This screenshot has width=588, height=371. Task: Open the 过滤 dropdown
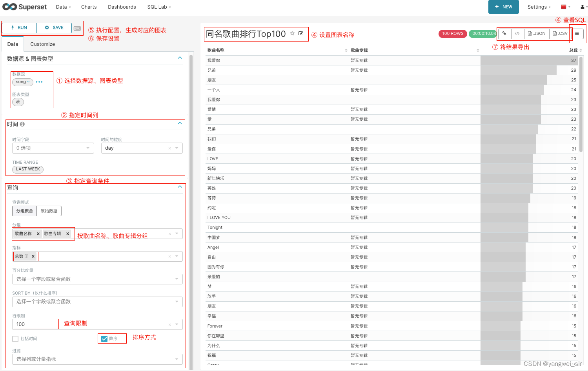[97, 359]
